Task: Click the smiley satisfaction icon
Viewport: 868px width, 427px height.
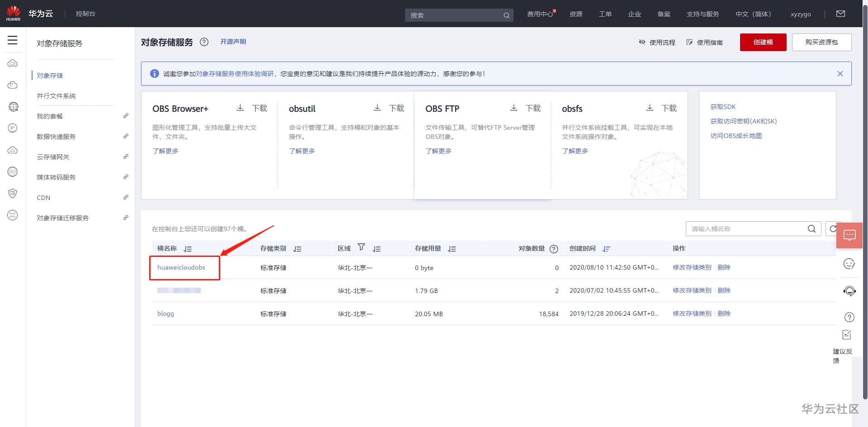Action: coord(849,264)
